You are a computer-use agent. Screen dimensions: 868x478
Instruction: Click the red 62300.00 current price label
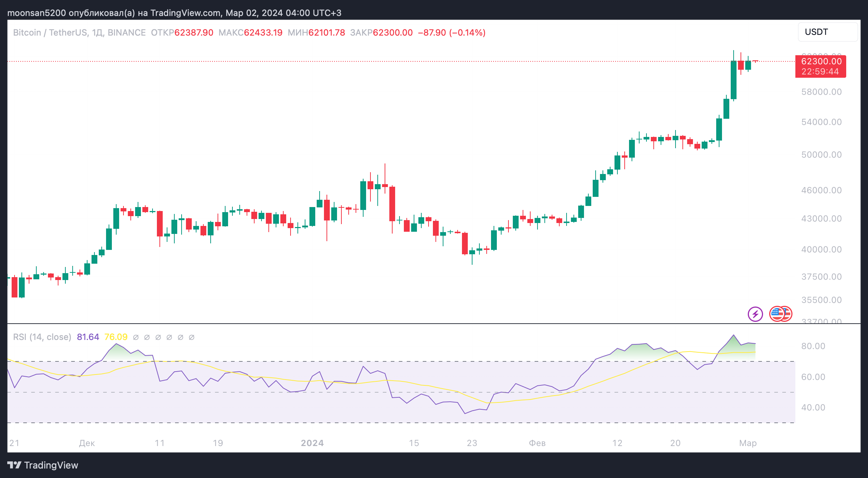[x=821, y=66]
